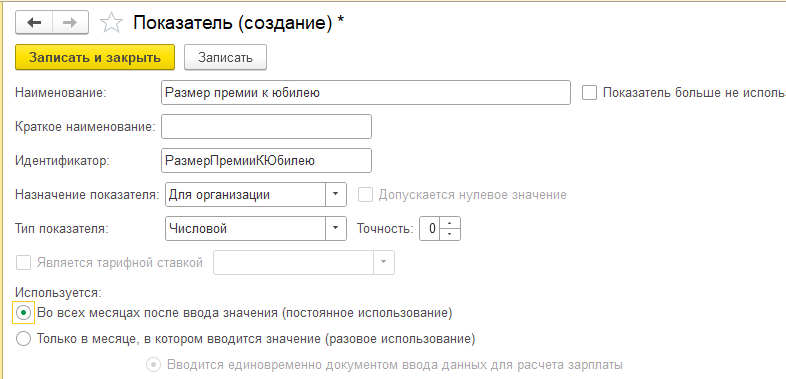Click the 'Точность' value field
The height and width of the screenshot is (379, 786).
430,229
